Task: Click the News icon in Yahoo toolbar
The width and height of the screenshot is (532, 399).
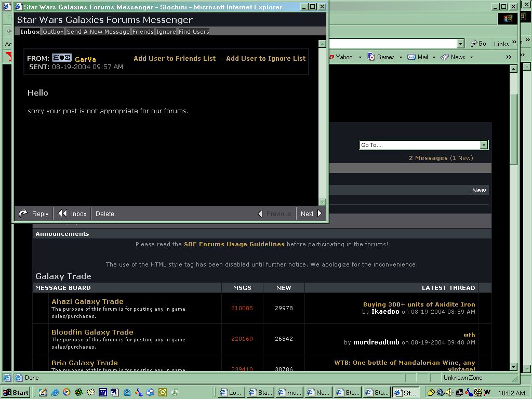Action: [x=445, y=57]
